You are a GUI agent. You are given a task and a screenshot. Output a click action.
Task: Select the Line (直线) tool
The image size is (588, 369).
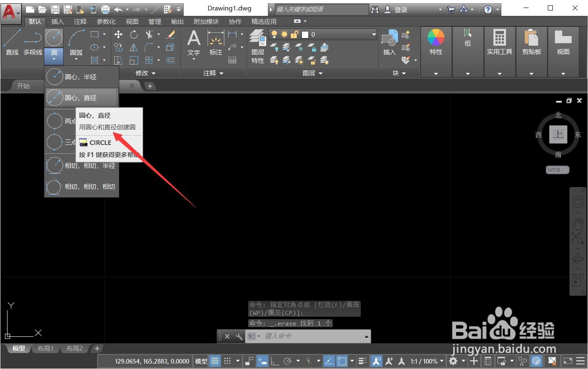12,43
